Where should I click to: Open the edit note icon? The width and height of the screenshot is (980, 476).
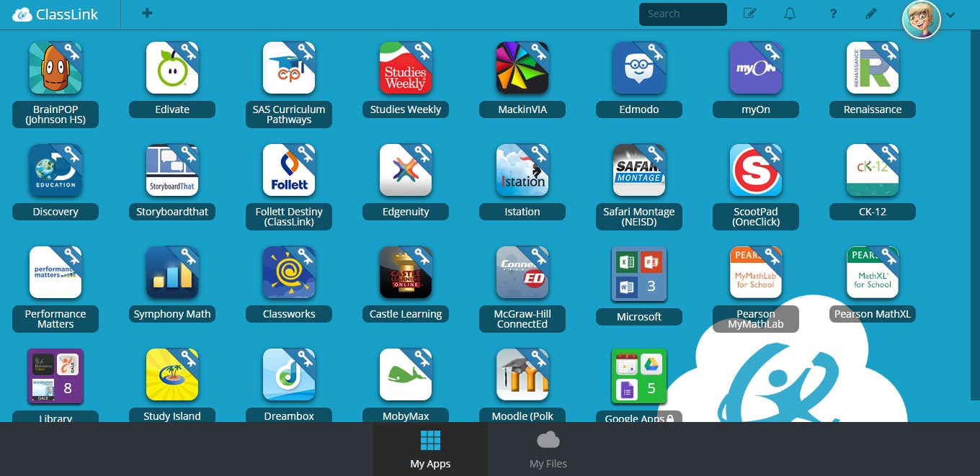pos(749,14)
